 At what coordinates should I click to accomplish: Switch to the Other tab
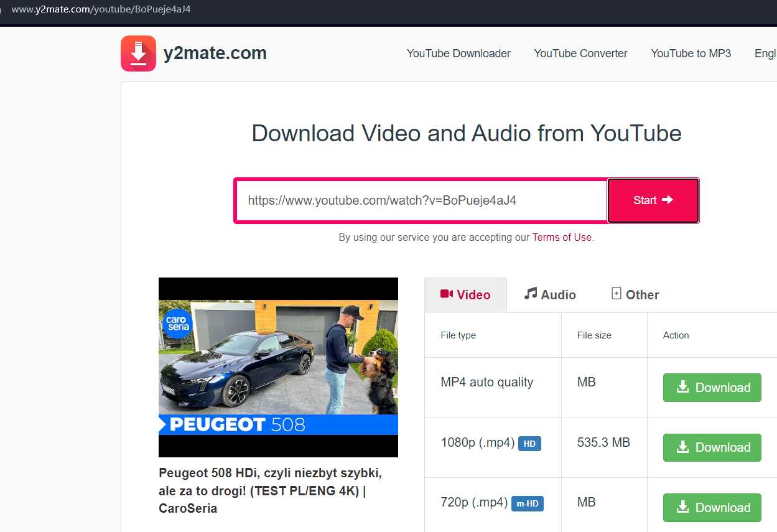tap(635, 295)
